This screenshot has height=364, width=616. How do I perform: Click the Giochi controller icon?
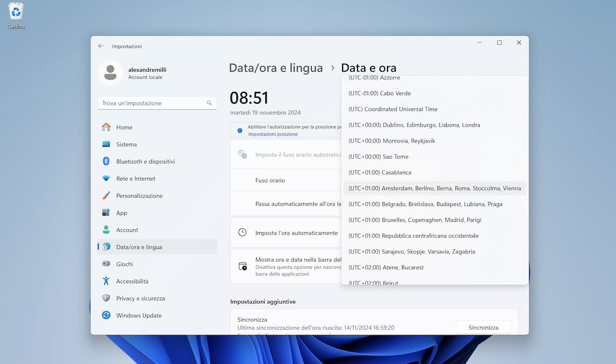pos(106,264)
